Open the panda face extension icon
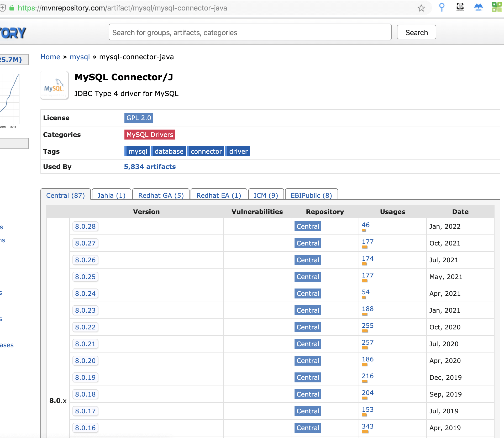 tap(460, 7)
